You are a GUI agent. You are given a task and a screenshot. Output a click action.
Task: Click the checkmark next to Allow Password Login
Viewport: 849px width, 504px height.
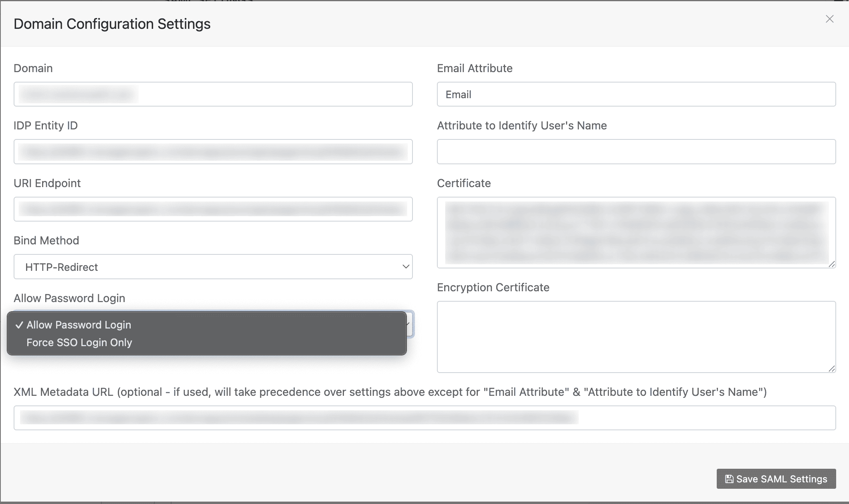point(19,325)
